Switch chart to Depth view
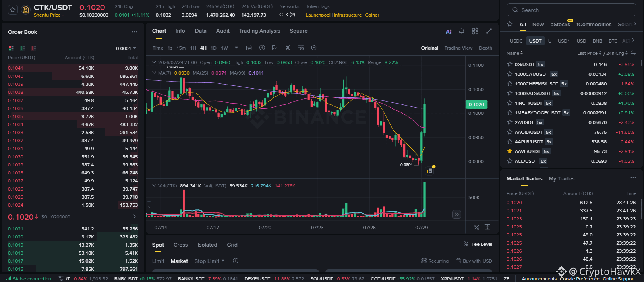This screenshot has width=644, height=282. (x=485, y=48)
